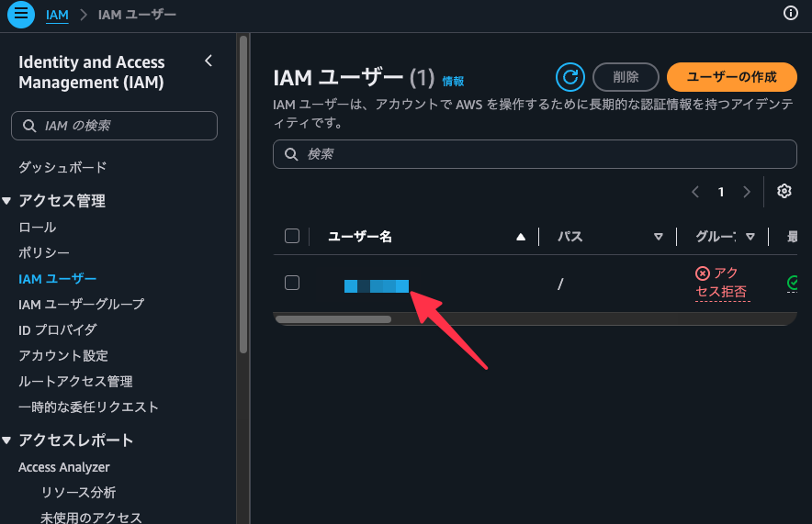Collapse the アクセス管理 section
812x524 pixels.
click(x=6, y=201)
